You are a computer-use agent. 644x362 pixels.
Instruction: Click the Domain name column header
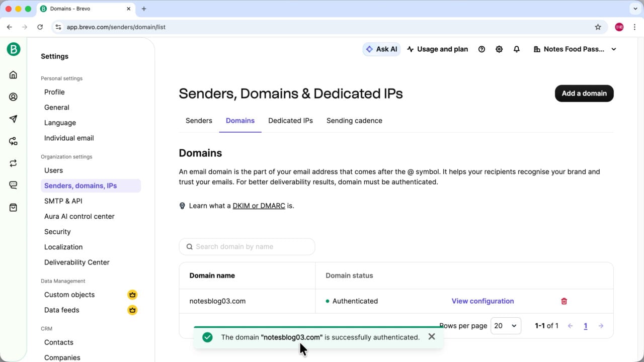[x=212, y=276]
